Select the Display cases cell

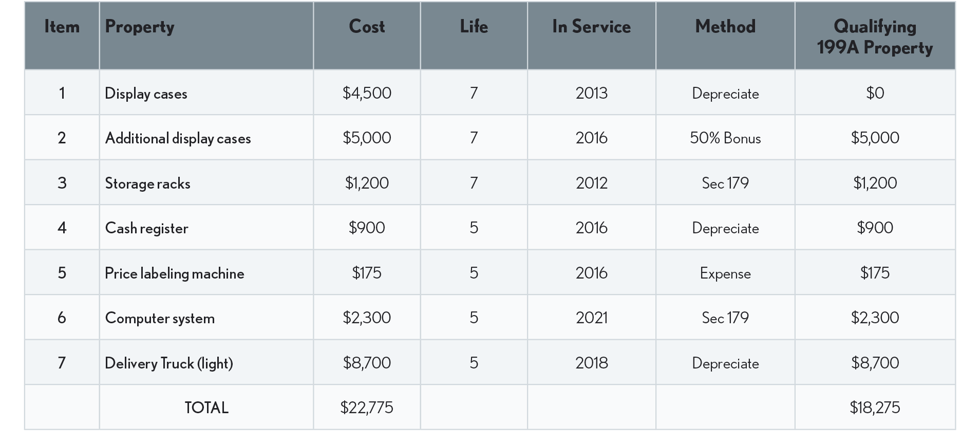146,94
